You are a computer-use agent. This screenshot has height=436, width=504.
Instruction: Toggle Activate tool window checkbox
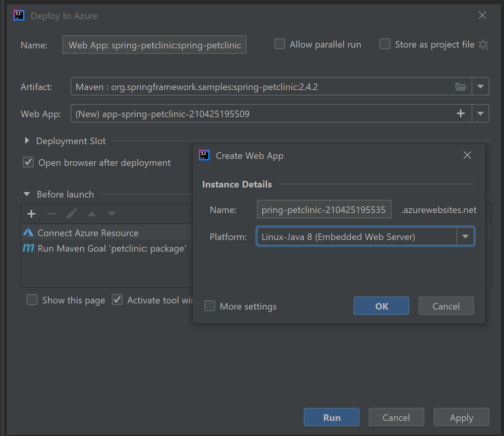(118, 299)
